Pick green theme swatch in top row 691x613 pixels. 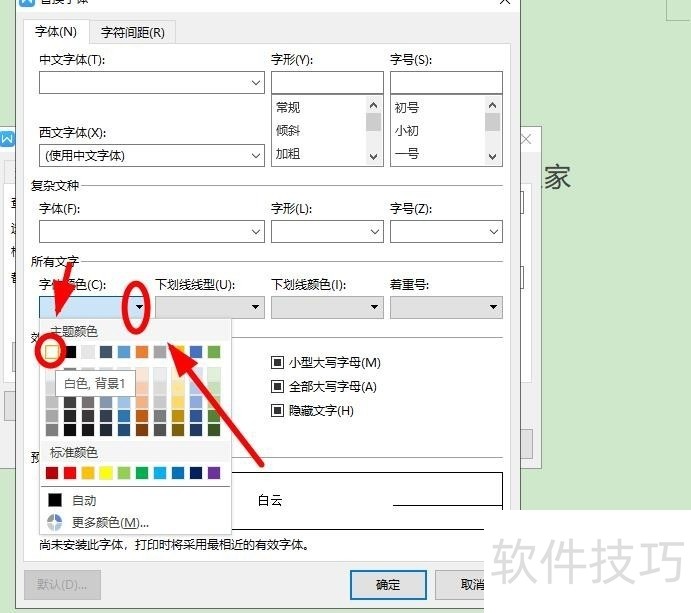pos(214,352)
